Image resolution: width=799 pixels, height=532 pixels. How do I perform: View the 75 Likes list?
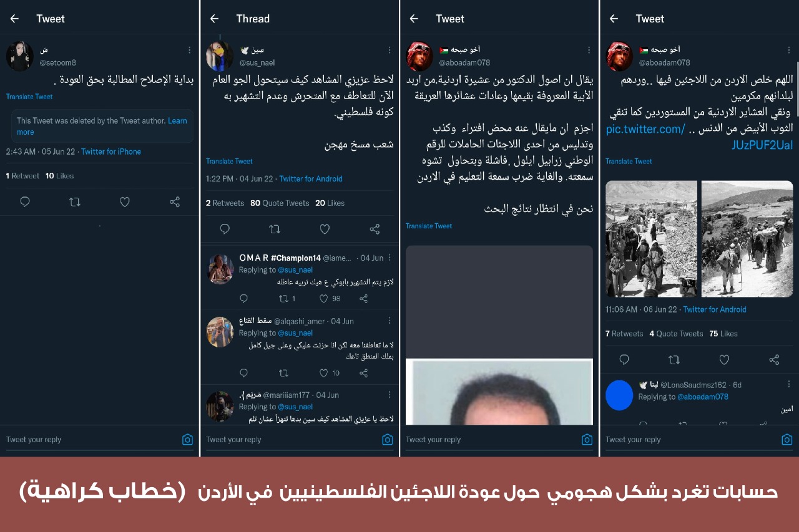tap(723, 334)
